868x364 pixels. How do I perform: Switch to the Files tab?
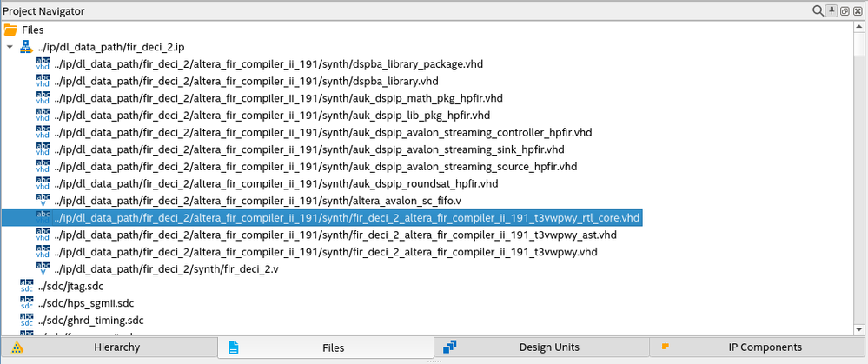coord(326,347)
